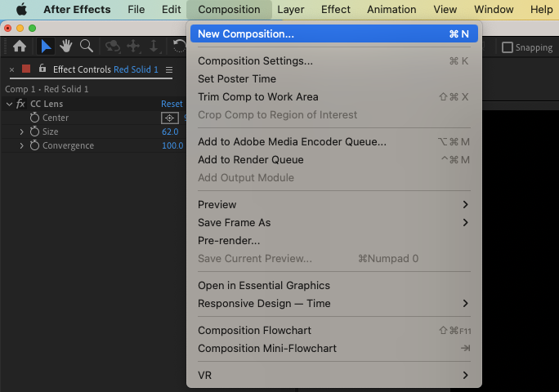Select the Rotation tool

click(179, 47)
